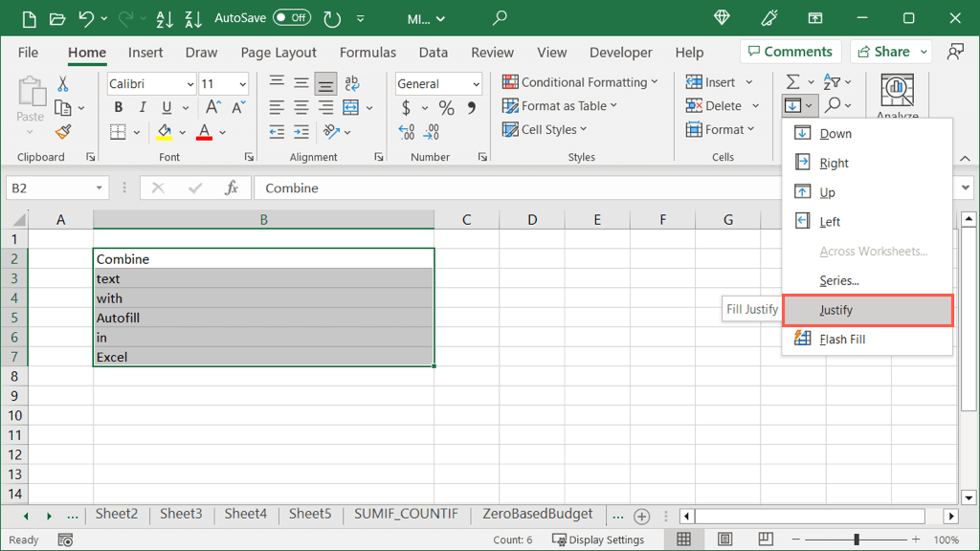This screenshot has height=551, width=980.
Task: Click the Merge & Center icon
Action: pyautogui.click(x=350, y=107)
